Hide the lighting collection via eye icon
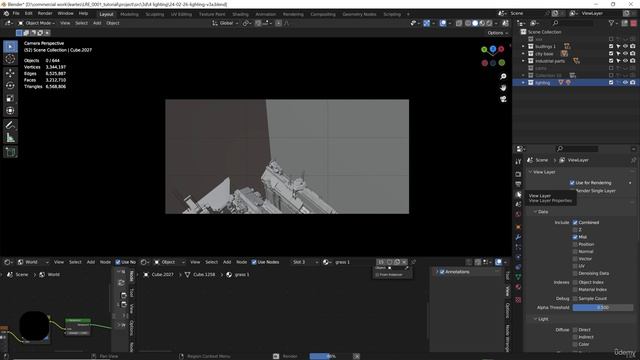 (x=625, y=82)
